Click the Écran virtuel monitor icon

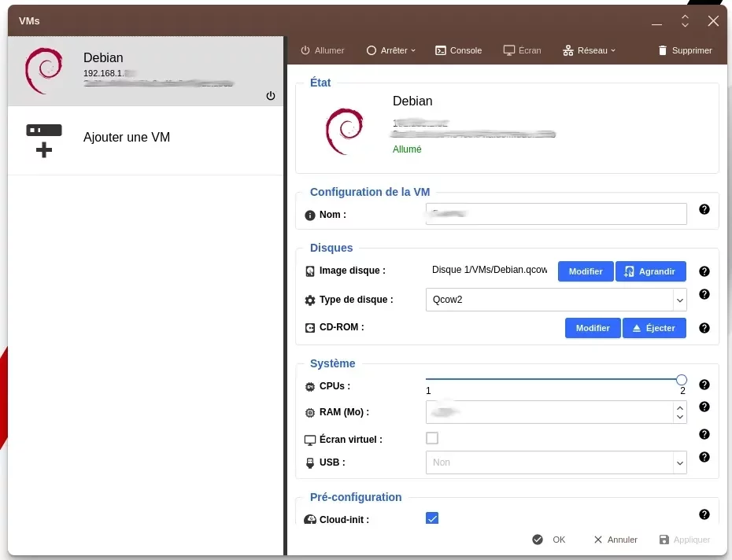tap(310, 440)
